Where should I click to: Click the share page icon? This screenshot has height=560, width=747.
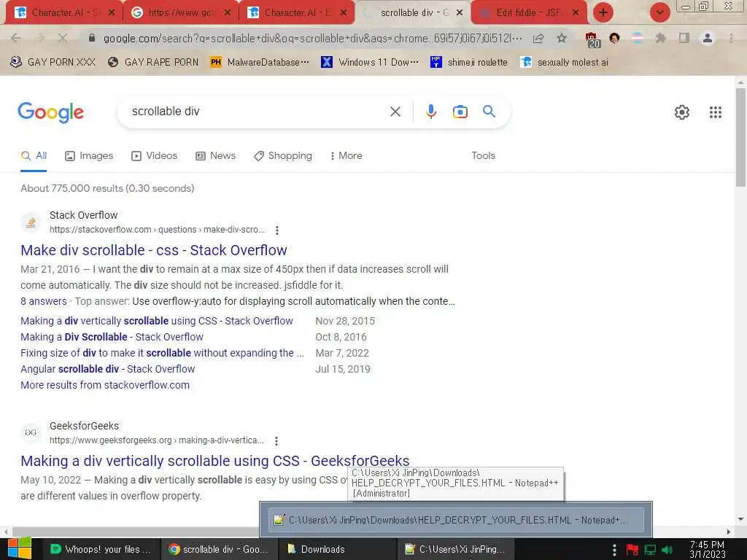point(538,38)
